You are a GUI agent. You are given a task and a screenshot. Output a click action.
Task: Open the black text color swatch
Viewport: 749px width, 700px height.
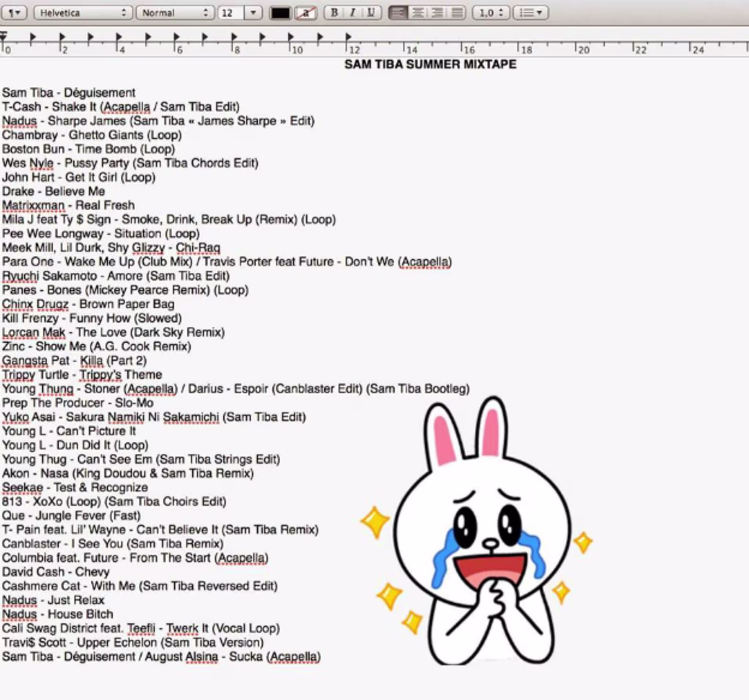(280, 13)
